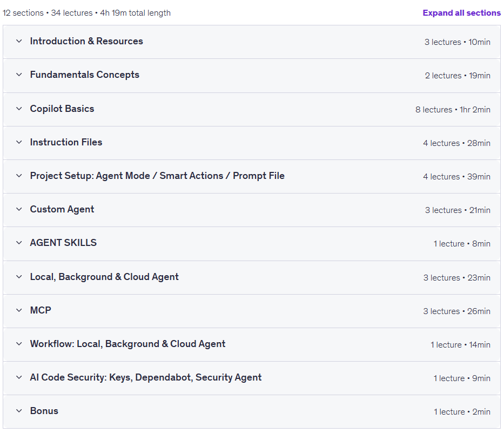The image size is (504, 433).
Task: Expand the AGENT SKILLS chevron
Action: [19, 243]
